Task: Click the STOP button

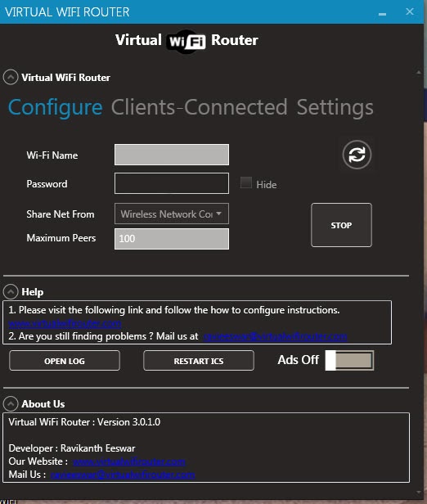Action: [341, 225]
